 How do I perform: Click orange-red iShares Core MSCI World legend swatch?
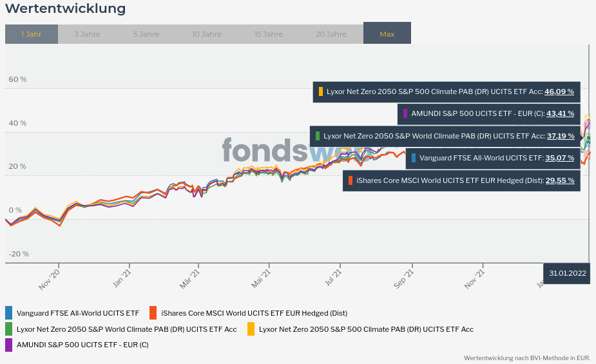(x=153, y=313)
